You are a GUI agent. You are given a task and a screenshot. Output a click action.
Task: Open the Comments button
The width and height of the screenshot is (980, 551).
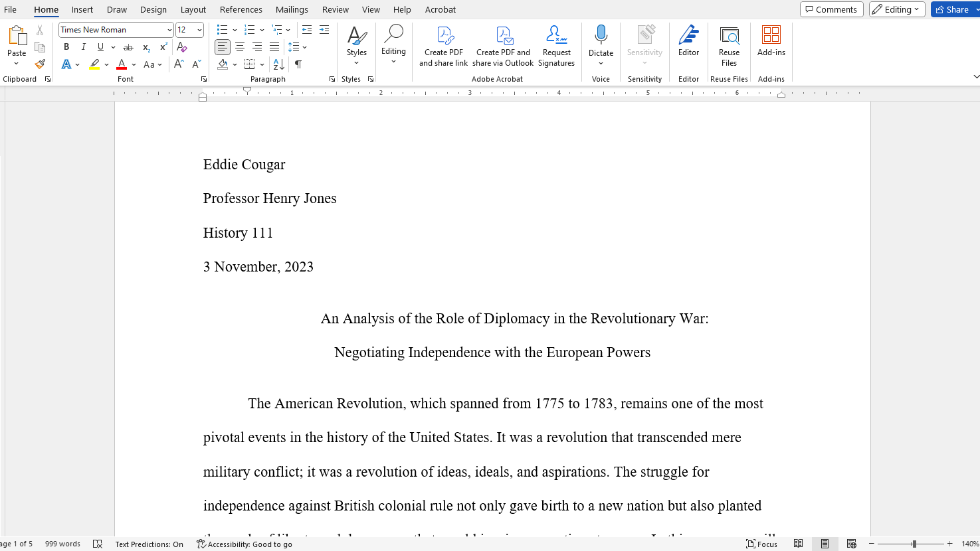tap(831, 9)
